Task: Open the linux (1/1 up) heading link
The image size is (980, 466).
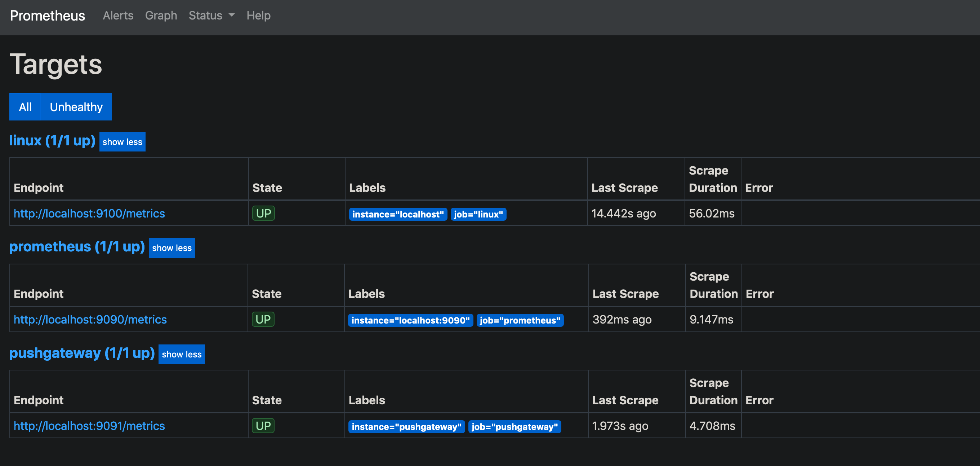Action: (52, 141)
